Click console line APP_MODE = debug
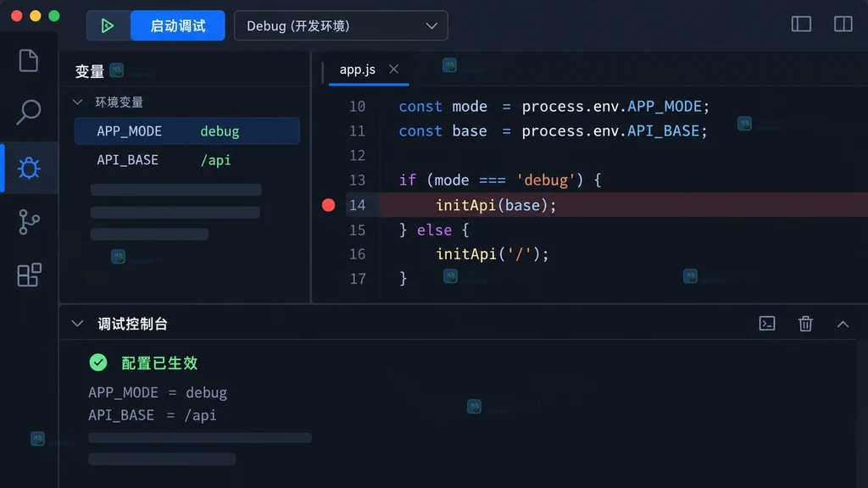868x488 pixels. 158,392
